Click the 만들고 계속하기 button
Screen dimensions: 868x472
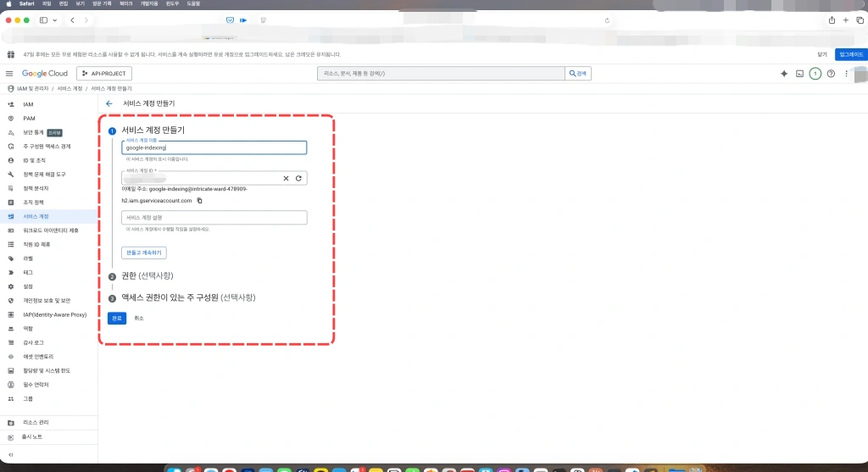click(144, 253)
